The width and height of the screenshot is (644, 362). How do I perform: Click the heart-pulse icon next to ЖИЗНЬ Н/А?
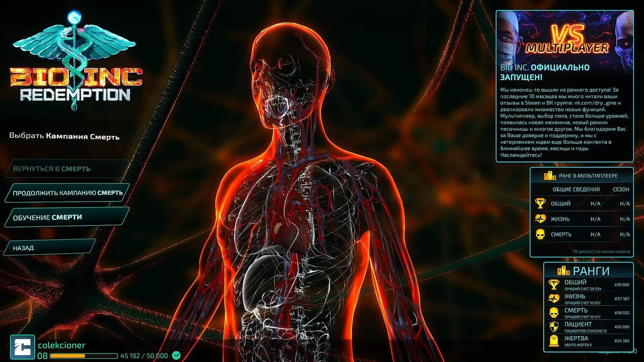pos(541,219)
